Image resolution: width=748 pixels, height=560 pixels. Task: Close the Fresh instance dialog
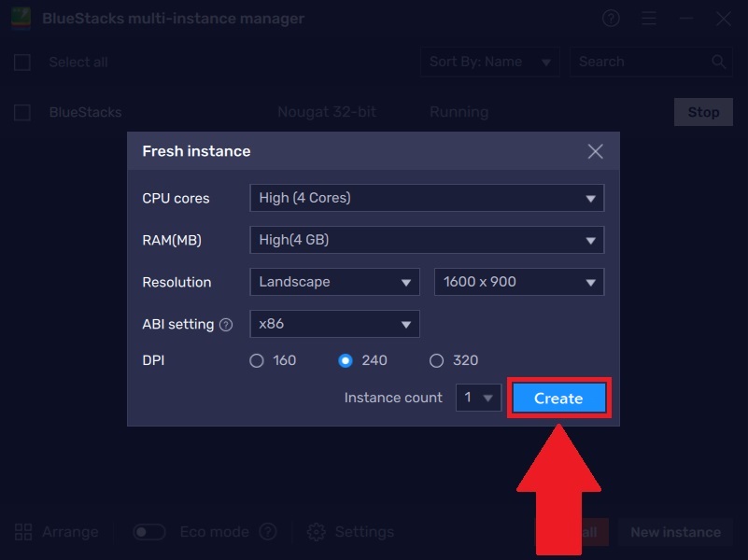(x=595, y=151)
